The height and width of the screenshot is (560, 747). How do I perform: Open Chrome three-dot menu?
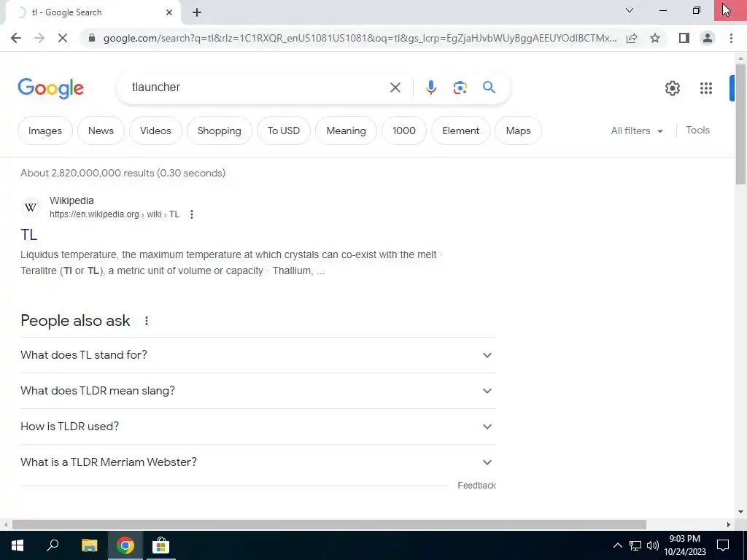731,38
